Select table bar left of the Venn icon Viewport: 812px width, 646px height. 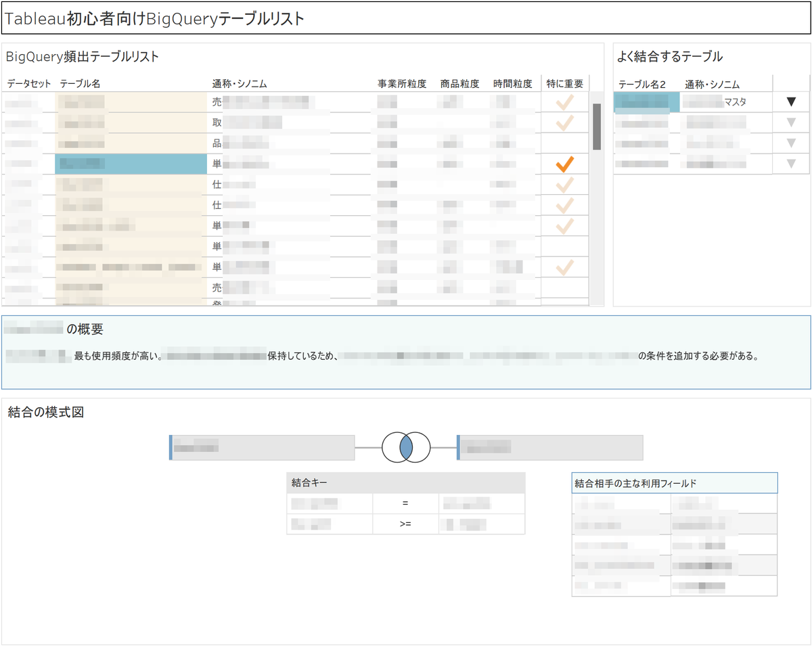[x=262, y=448]
